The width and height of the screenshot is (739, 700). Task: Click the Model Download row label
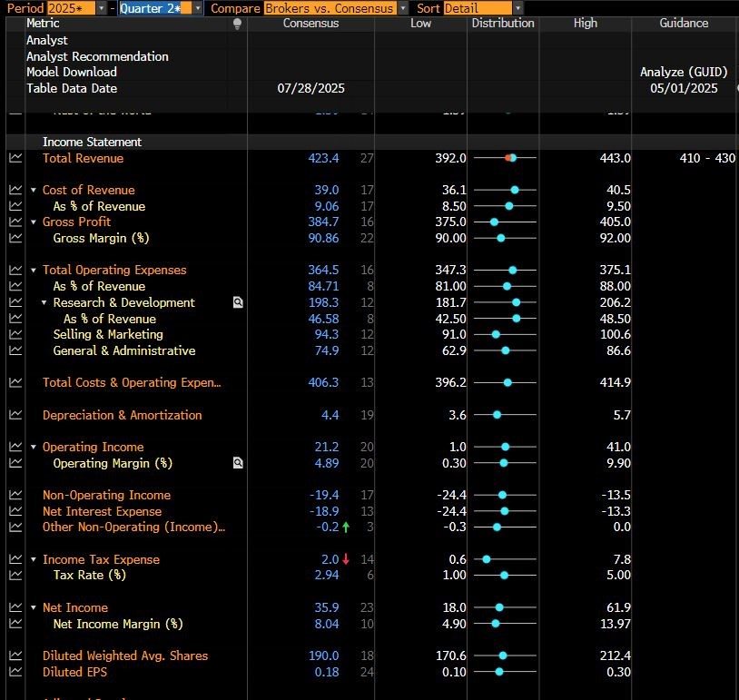click(72, 72)
